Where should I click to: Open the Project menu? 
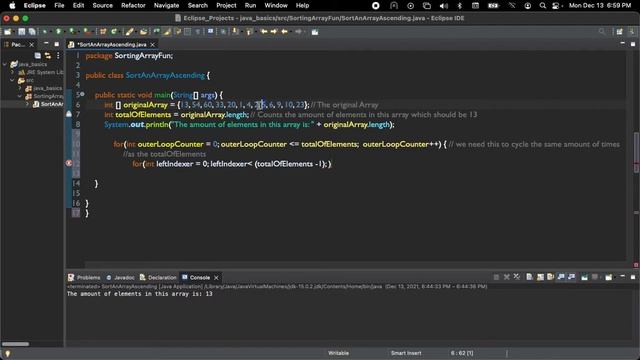226,5
